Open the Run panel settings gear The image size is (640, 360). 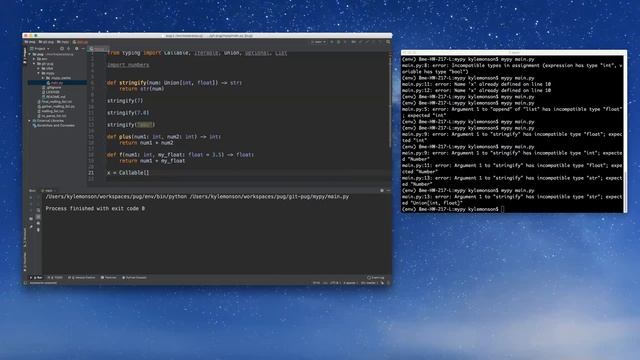pos(382,191)
